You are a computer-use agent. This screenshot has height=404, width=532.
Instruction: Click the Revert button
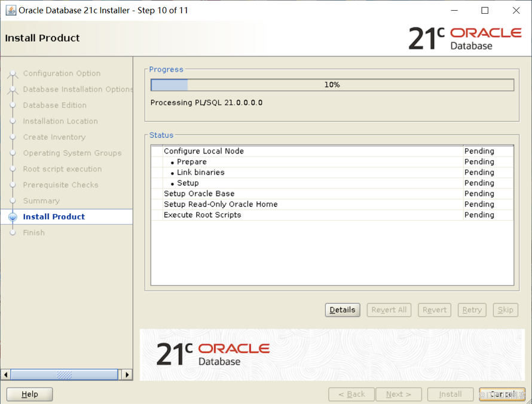tap(435, 310)
